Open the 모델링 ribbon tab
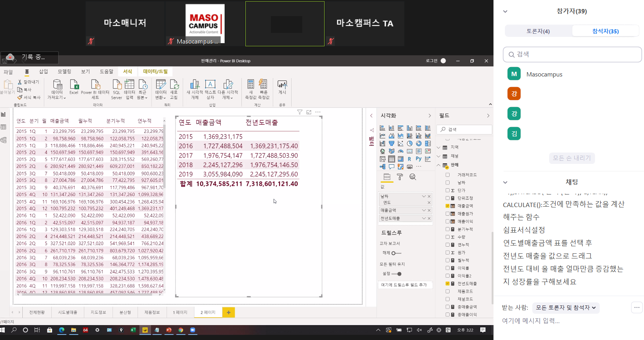Image resolution: width=644 pixels, height=340 pixels. [x=64, y=71]
